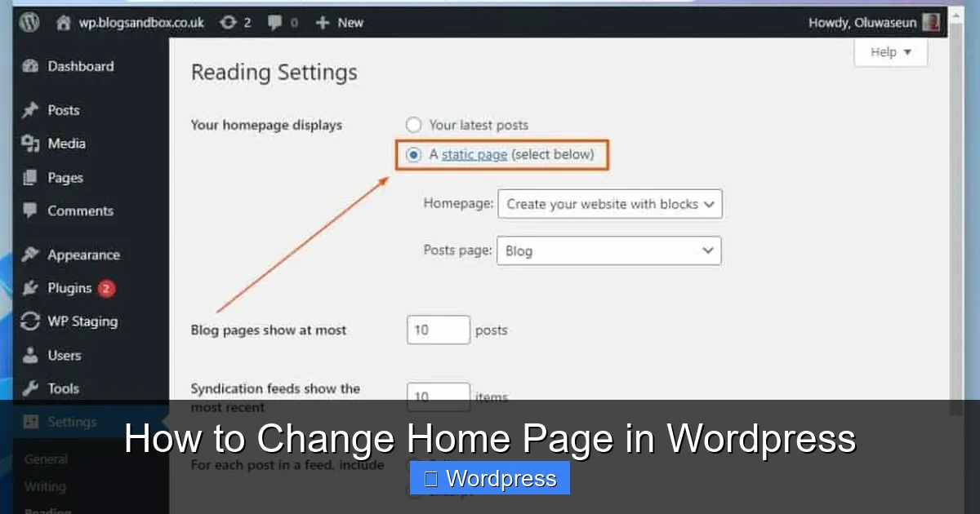Open the Homepage dropdown
980x514 pixels.
(x=609, y=203)
